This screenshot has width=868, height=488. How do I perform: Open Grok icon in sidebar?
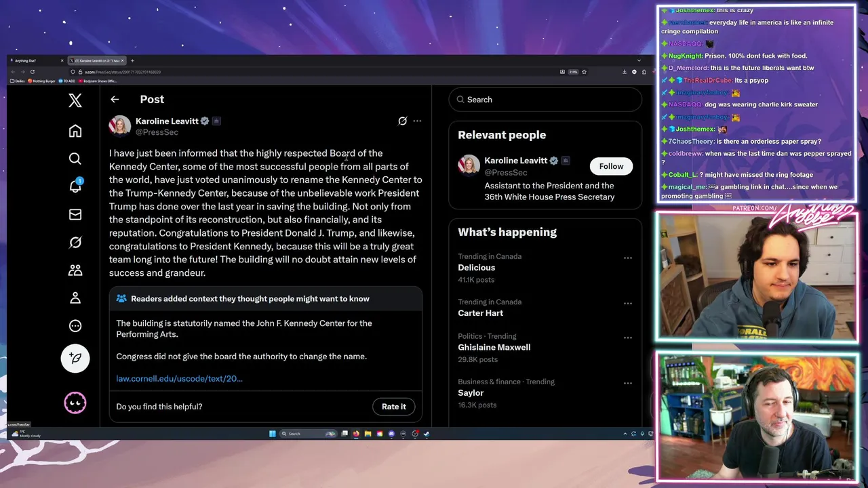[x=75, y=242]
